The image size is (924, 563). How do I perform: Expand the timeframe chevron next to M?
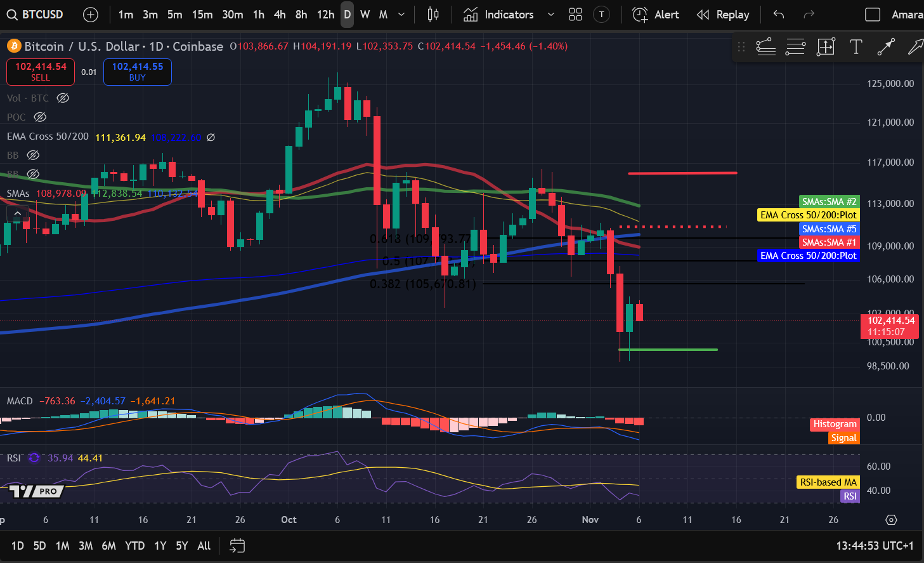point(400,14)
